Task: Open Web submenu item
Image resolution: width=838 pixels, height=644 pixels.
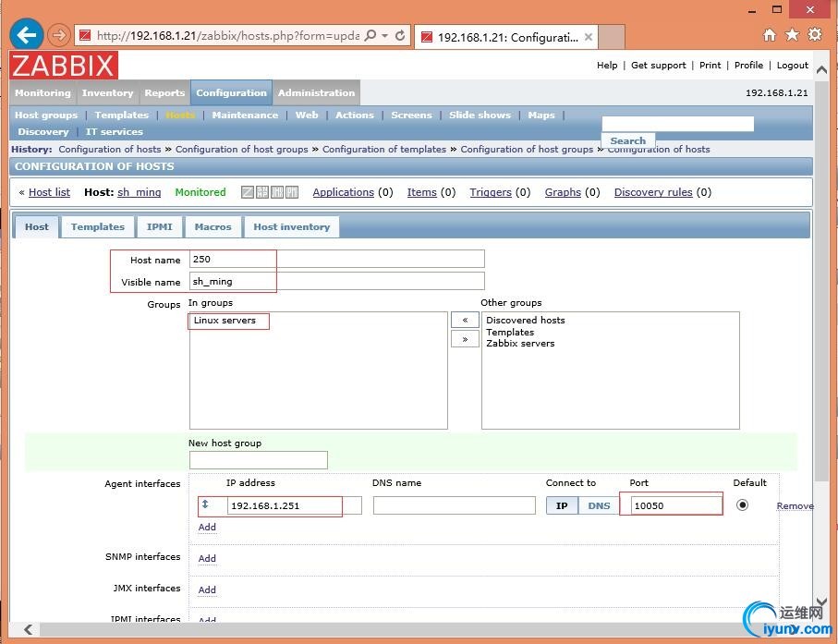Action: click(x=307, y=115)
